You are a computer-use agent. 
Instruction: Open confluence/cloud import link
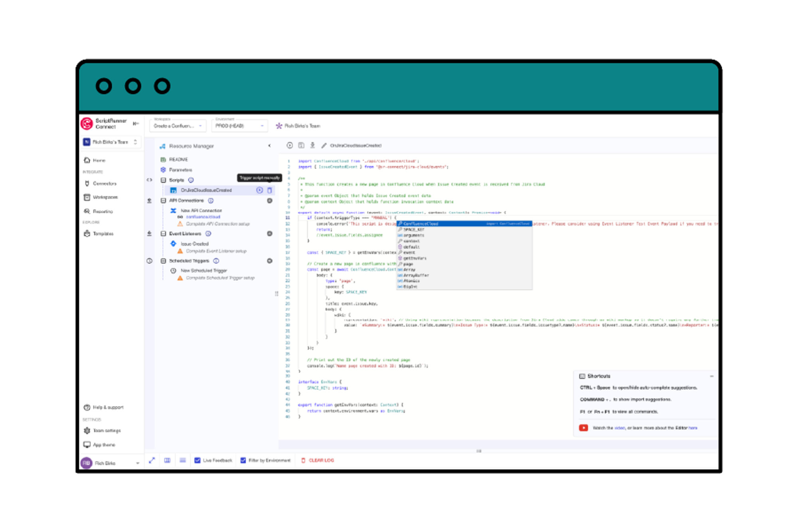(203, 217)
